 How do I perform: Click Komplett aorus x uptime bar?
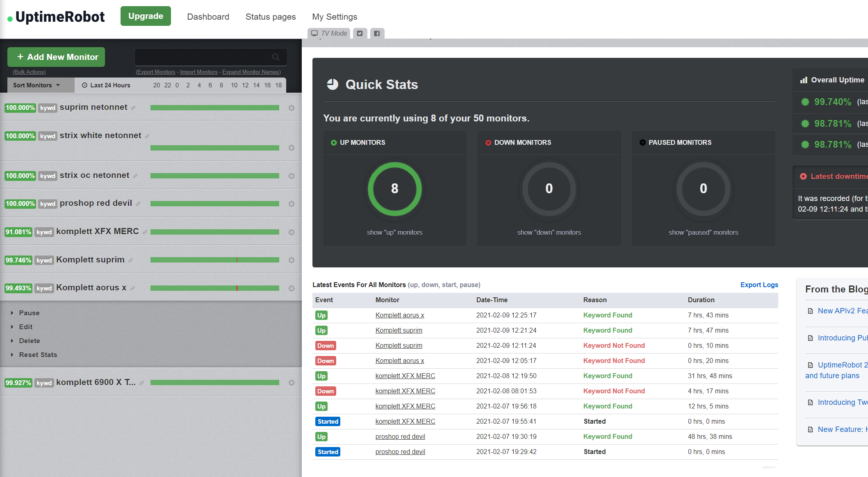(x=215, y=288)
